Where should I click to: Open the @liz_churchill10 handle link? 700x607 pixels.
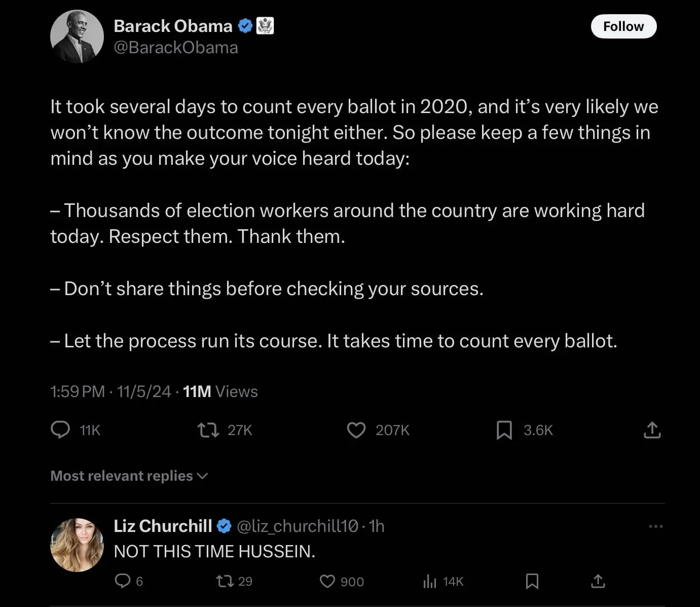[x=298, y=526]
